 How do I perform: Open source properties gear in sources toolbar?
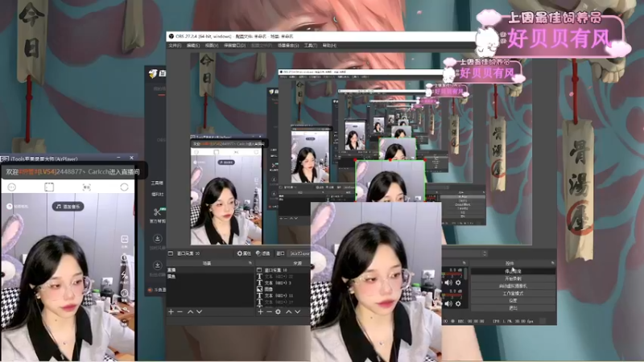[278, 312]
